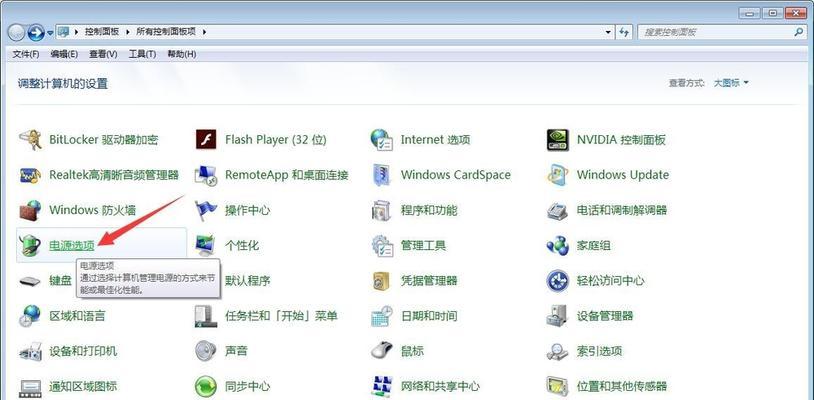Image resolution: width=814 pixels, height=400 pixels.
Task: Open the 通知区域图标 icon
Action: point(30,387)
